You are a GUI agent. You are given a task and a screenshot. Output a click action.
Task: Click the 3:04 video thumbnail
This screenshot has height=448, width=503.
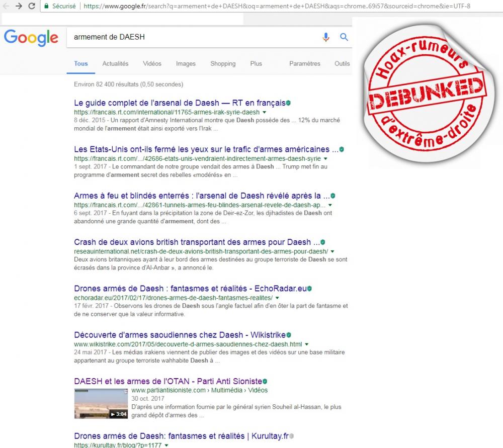pyautogui.click(x=101, y=403)
